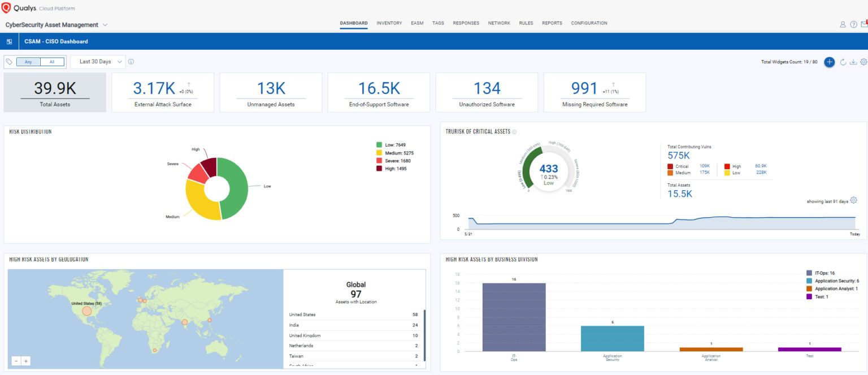Open the Reports menu

point(552,23)
